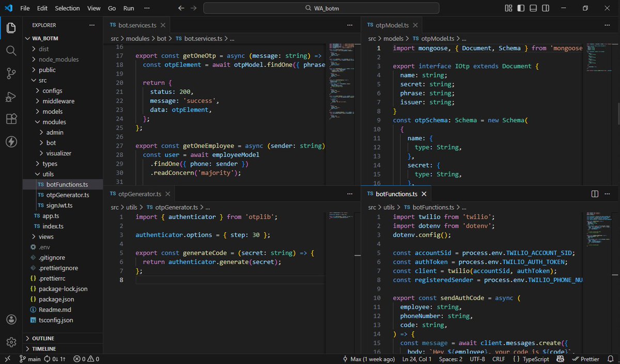620x364 pixels.
Task: Open the Selection menu
Action: coord(68,8)
